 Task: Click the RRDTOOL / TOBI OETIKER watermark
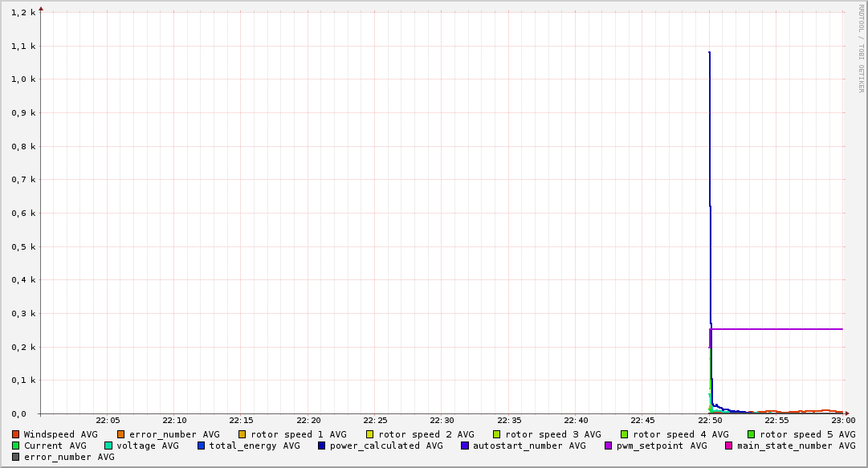pos(861,49)
